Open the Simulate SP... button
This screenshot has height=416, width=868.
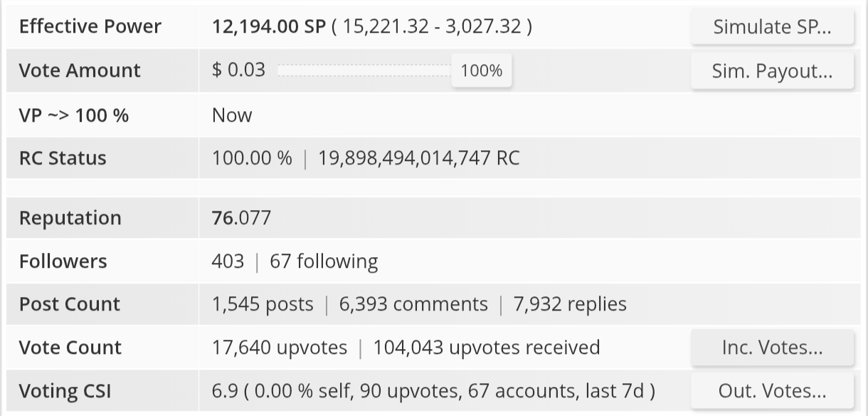tap(772, 27)
